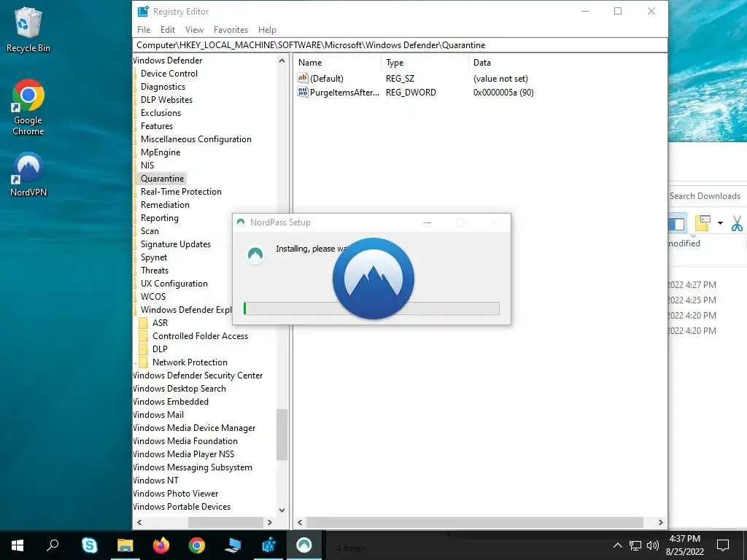Open Skype from the taskbar
This screenshot has height=560, width=747.
(x=89, y=545)
